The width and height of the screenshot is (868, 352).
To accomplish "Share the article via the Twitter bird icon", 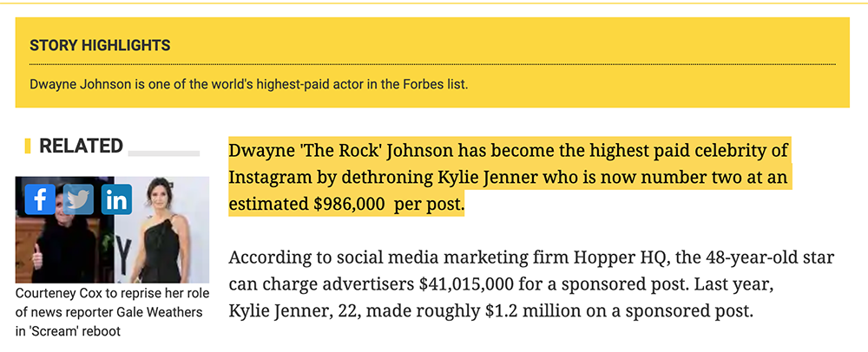I will tap(78, 199).
